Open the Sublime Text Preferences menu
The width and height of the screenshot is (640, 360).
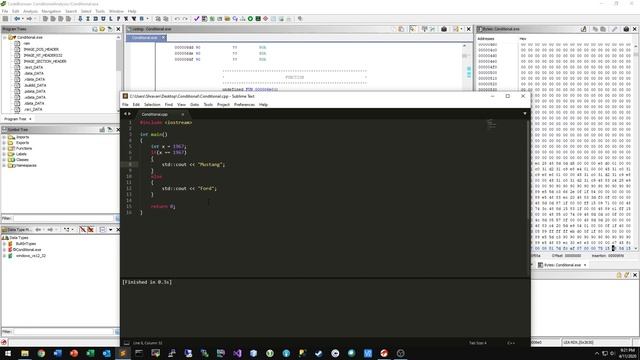tap(244, 105)
